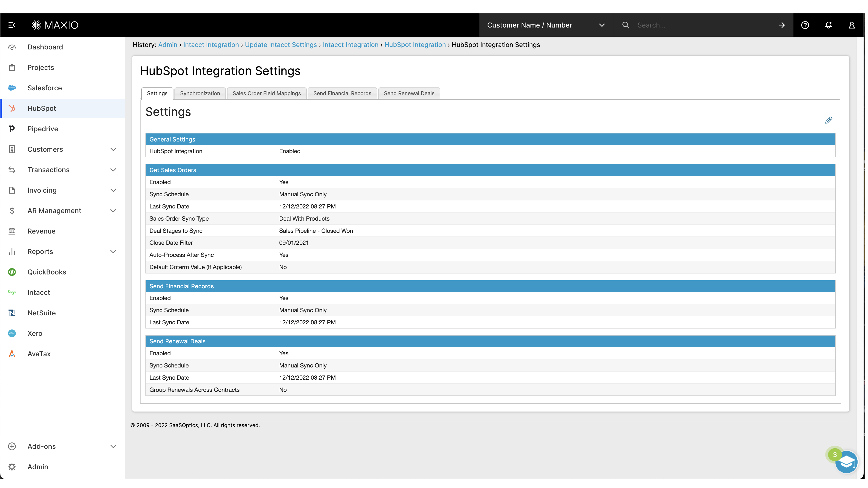Click the edit pencil on Settings panel

pos(829,120)
